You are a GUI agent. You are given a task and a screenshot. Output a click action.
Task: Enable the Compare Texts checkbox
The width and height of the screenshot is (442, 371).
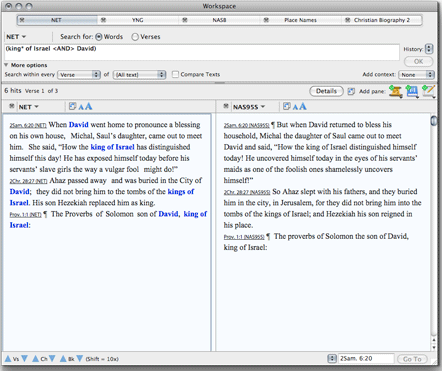[x=175, y=74]
